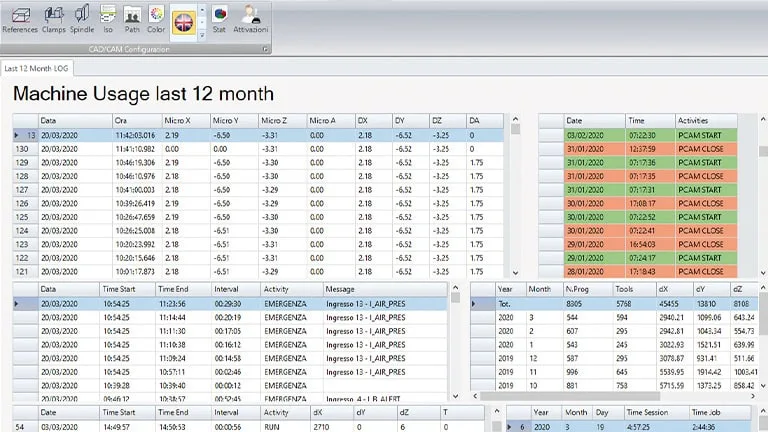Click time cell 11:42:03.016
The image size is (768, 432).
coord(137,135)
